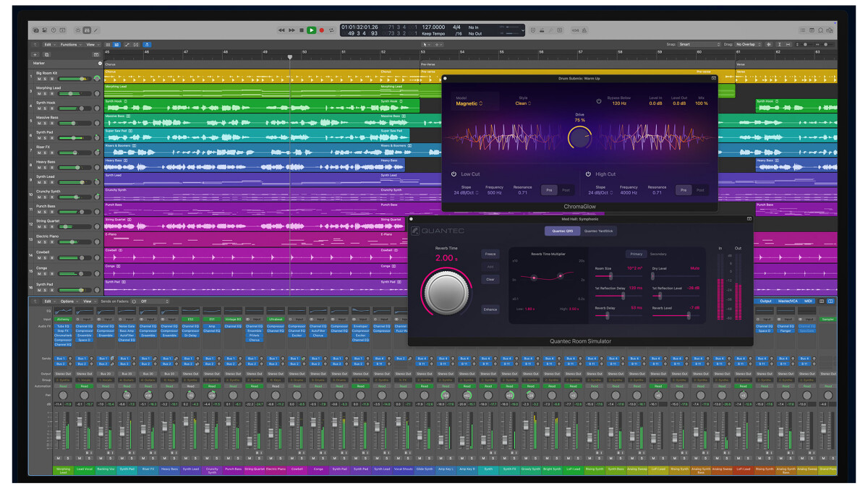Open the Low Cut Slope 24 dB/Oct dropdown

point(465,193)
